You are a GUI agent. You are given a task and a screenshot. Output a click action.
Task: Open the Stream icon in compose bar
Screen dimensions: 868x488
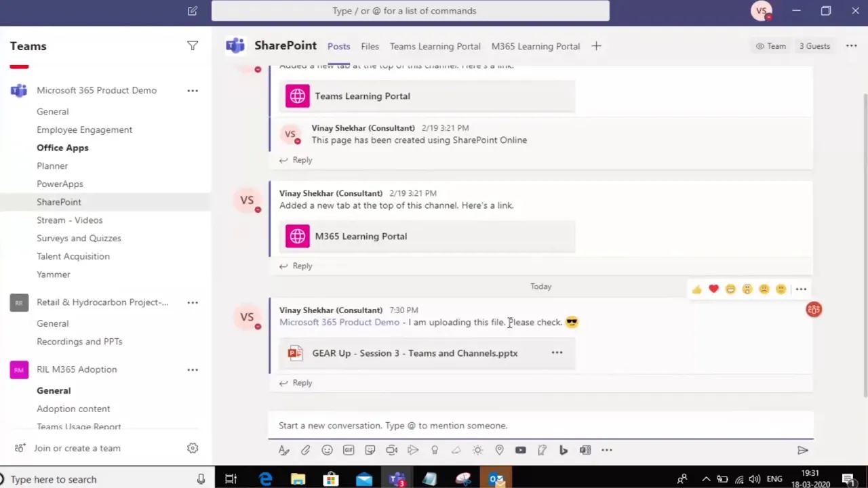413,450
